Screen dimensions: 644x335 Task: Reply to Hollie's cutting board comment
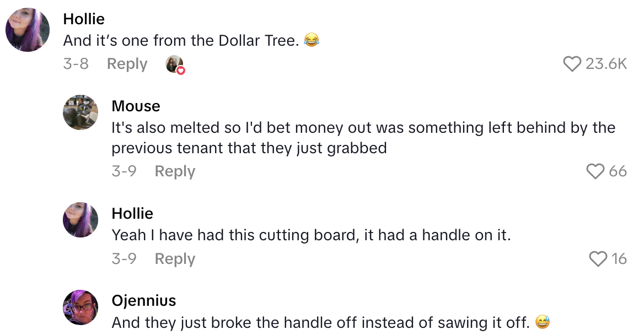[175, 258]
